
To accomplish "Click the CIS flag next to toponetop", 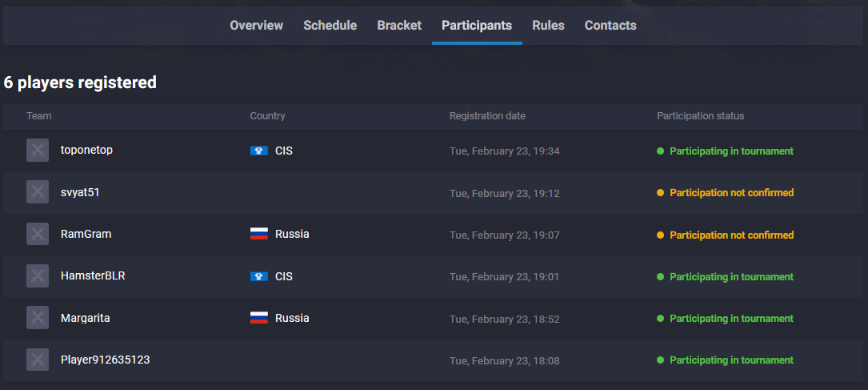I will pos(259,151).
